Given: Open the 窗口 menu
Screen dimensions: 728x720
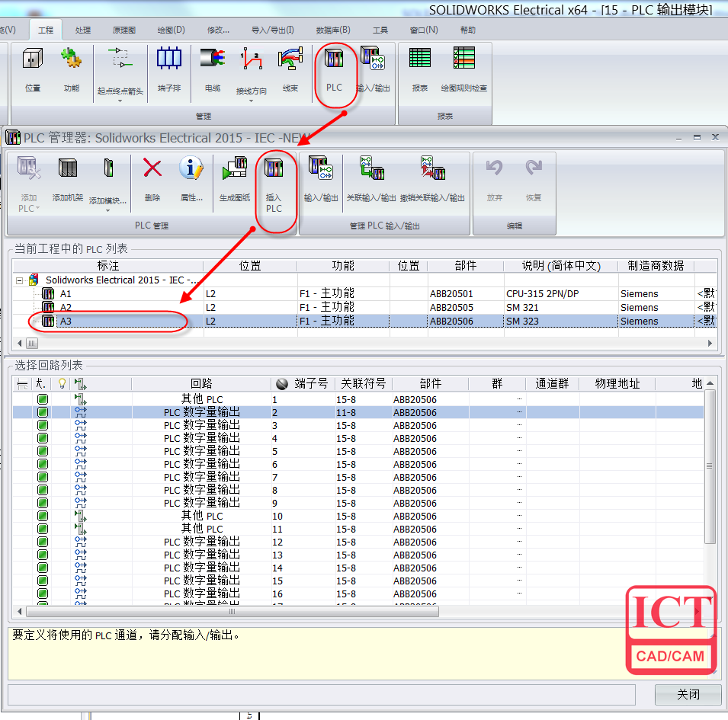Looking at the screenshot, I should (x=425, y=30).
